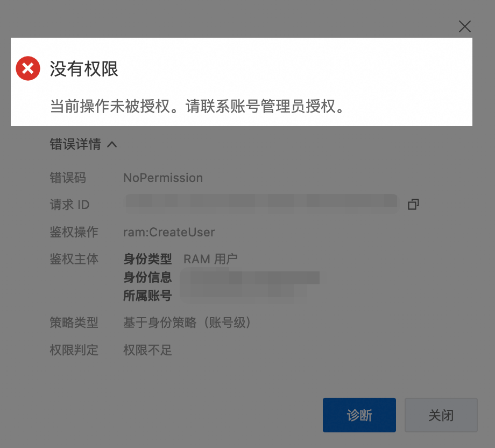The width and height of the screenshot is (495, 448).
Task: Close the dialog with the 关闭 button
Action: tap(441, 415)
